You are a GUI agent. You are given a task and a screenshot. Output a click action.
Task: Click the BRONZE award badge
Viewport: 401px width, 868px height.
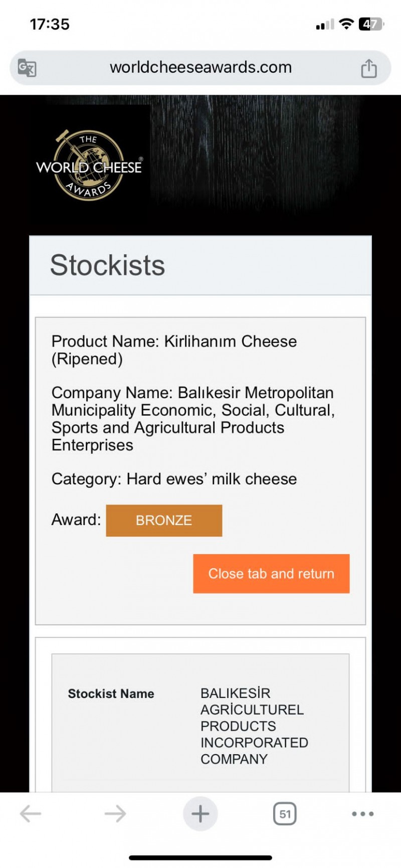click(x=164, y=520)
